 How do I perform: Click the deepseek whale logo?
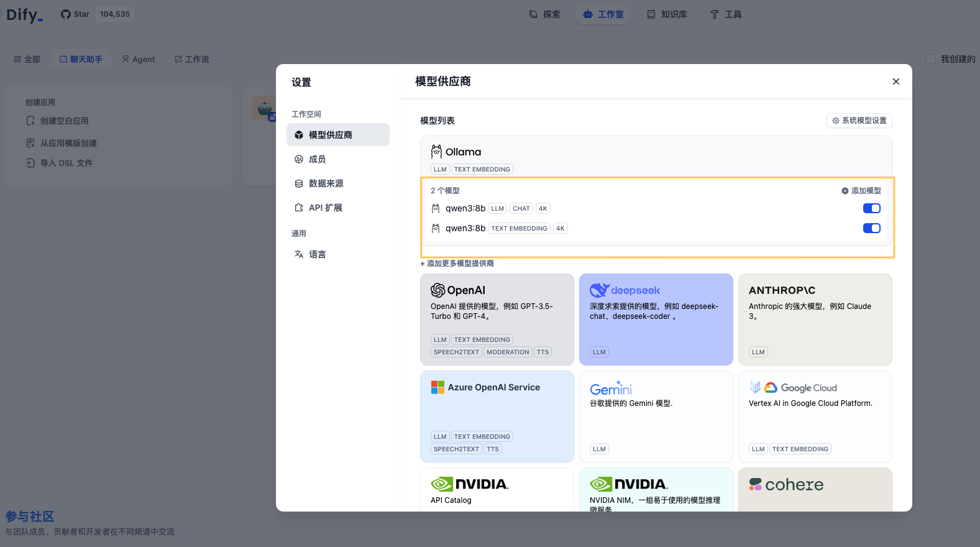(x=600, y=290)
